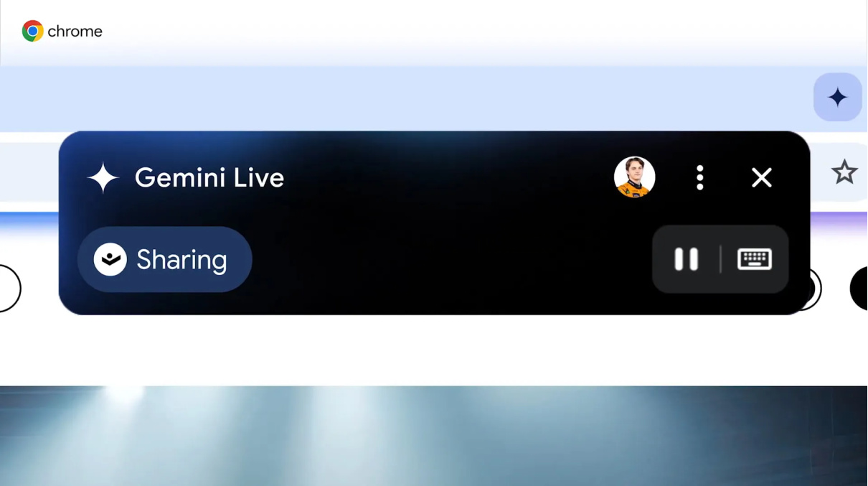Click the divider between pause and keyboard
Viewport: 868px width, 486px height.
(x=720, y=259)
